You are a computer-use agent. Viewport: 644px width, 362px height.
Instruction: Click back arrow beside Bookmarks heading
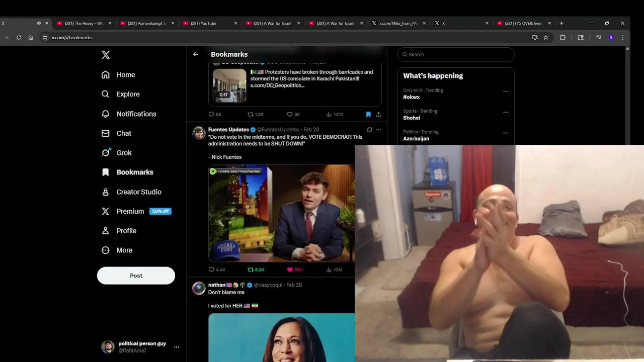coord(196,54)
